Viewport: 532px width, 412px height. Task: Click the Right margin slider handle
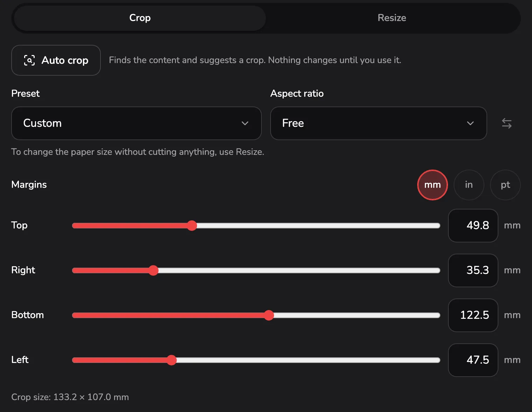(x=153, y=270)
